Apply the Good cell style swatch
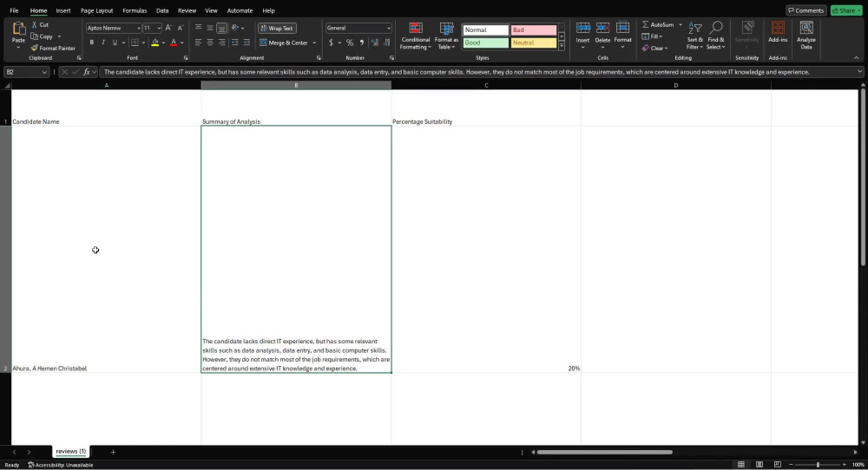The width and height of the screenshot is (868, 470). point(485,42)
